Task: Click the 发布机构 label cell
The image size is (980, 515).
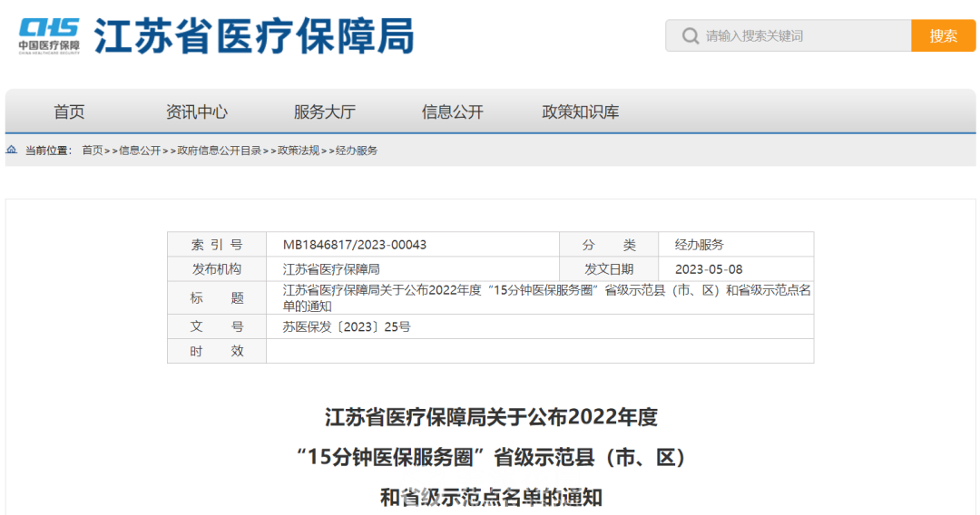Action: pyautogui.click(x=217, y=269)
